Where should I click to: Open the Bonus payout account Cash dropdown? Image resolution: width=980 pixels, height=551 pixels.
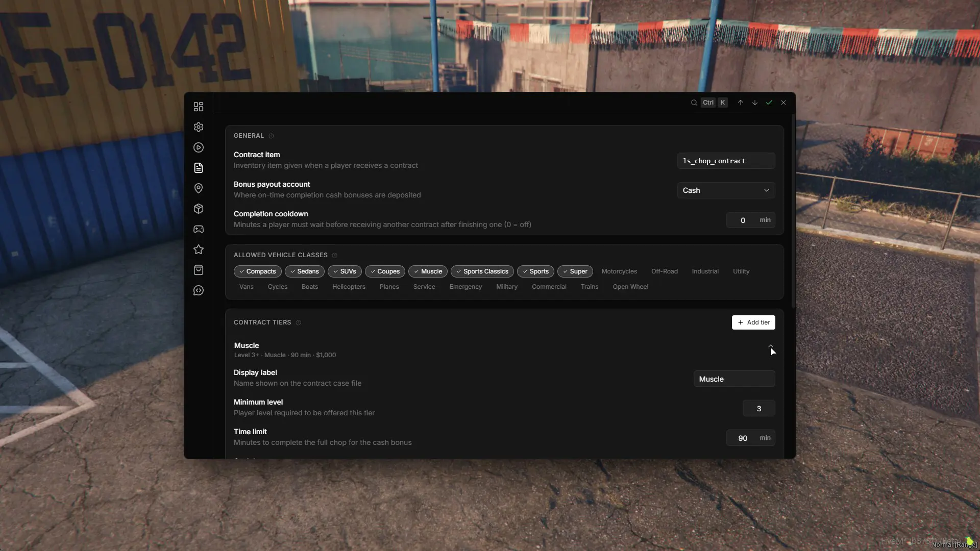click(726, 190)
